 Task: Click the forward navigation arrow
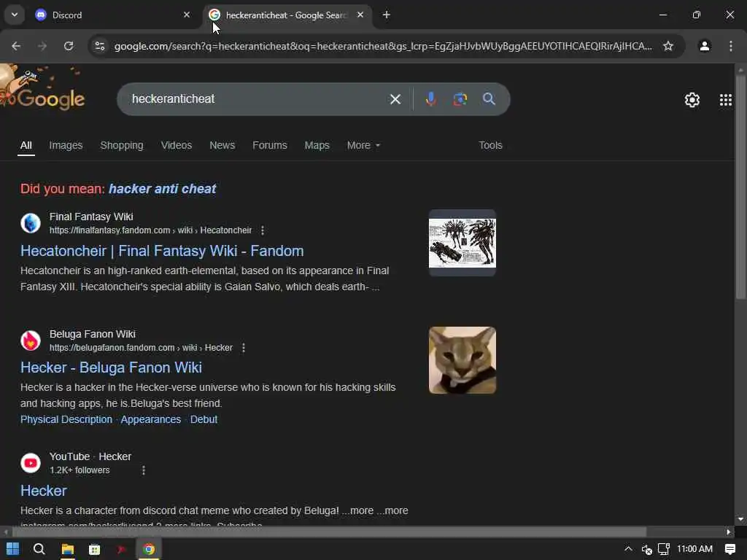point(42,46)
